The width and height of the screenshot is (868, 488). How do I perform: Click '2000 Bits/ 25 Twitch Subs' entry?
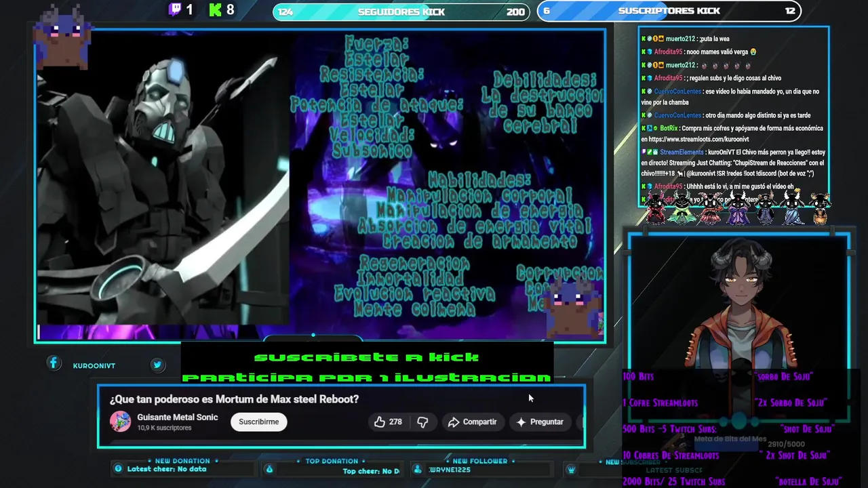pos(673,482)
